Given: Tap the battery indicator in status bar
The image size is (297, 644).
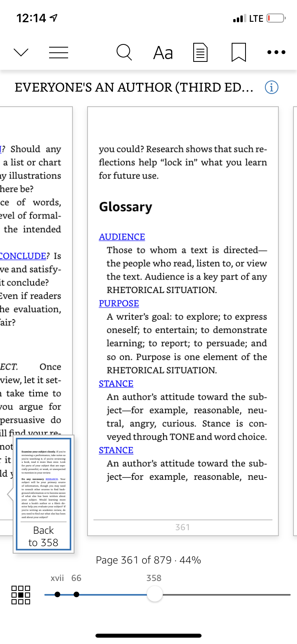Looking at the screenshot, I should point(276,18).
